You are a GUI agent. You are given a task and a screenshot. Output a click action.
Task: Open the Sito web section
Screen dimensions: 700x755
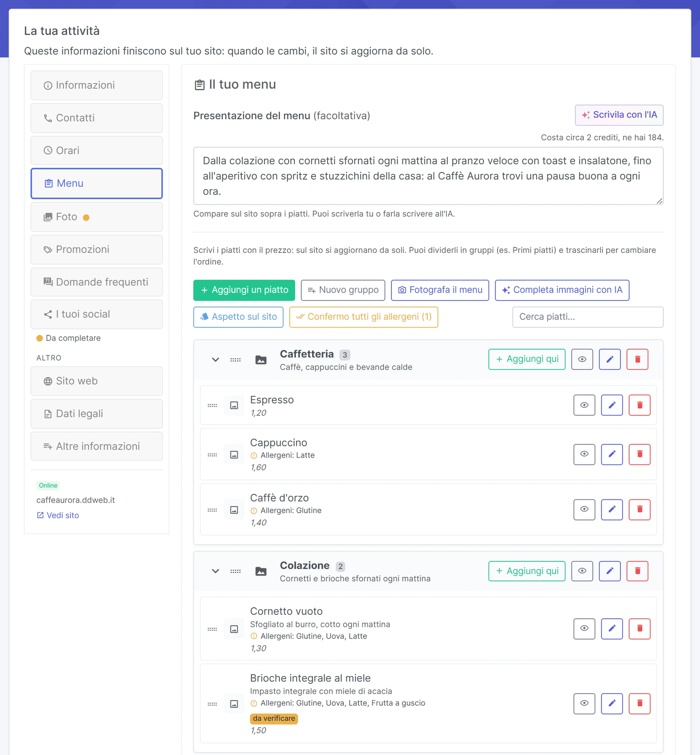[x=97, y=381]
